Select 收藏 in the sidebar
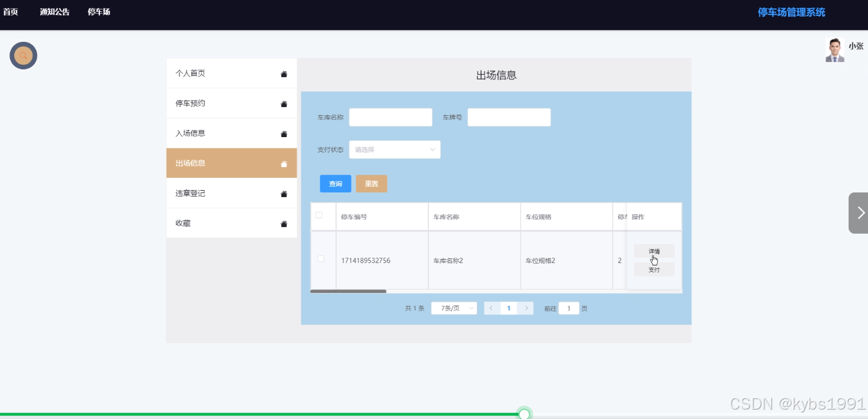This screenshot has width=868, height=419. [231, 223]
